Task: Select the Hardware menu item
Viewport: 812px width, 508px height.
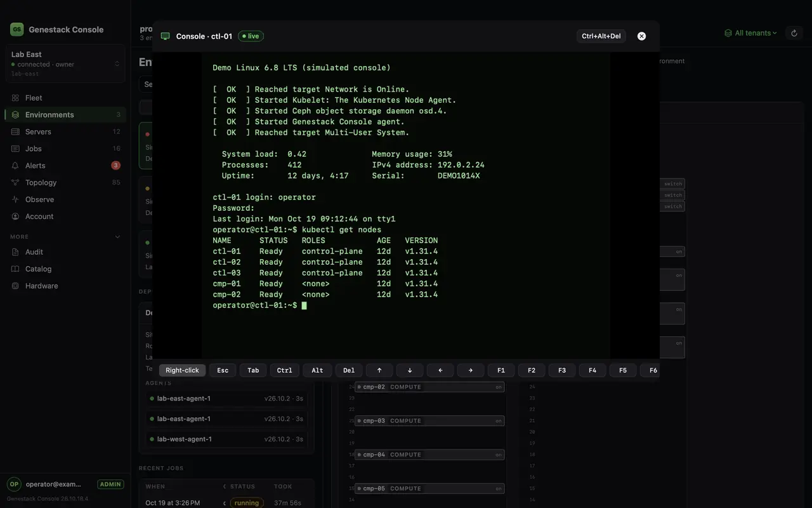Action: (x=65, y=286)
